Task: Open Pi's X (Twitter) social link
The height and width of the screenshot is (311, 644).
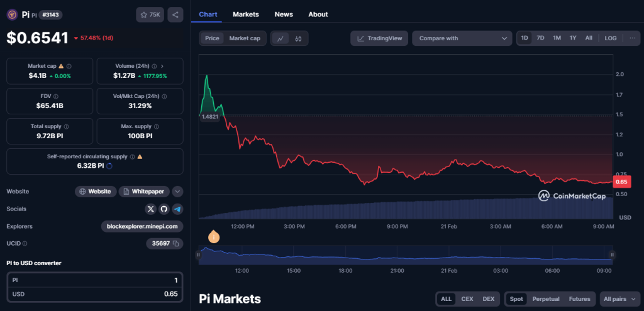Action: 151,209
